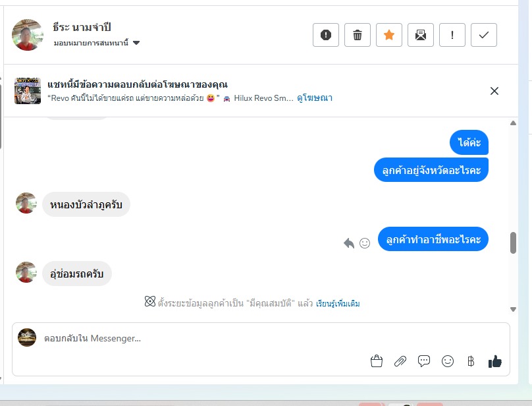Delete conversation using trash icon
Screen dimensions: 532x406
point(358,35)
